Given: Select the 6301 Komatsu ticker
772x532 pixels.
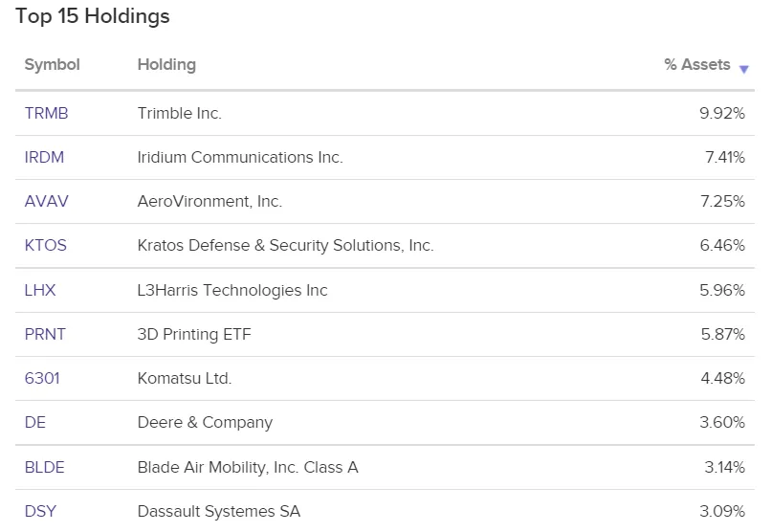Looking at the screenshot, I should pyautogui.click(x=42, y=378).
